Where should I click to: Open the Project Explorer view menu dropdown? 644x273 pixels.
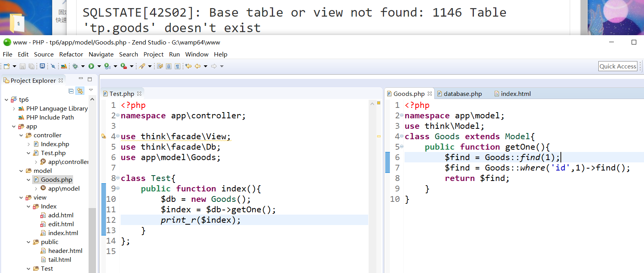point(91,90)
